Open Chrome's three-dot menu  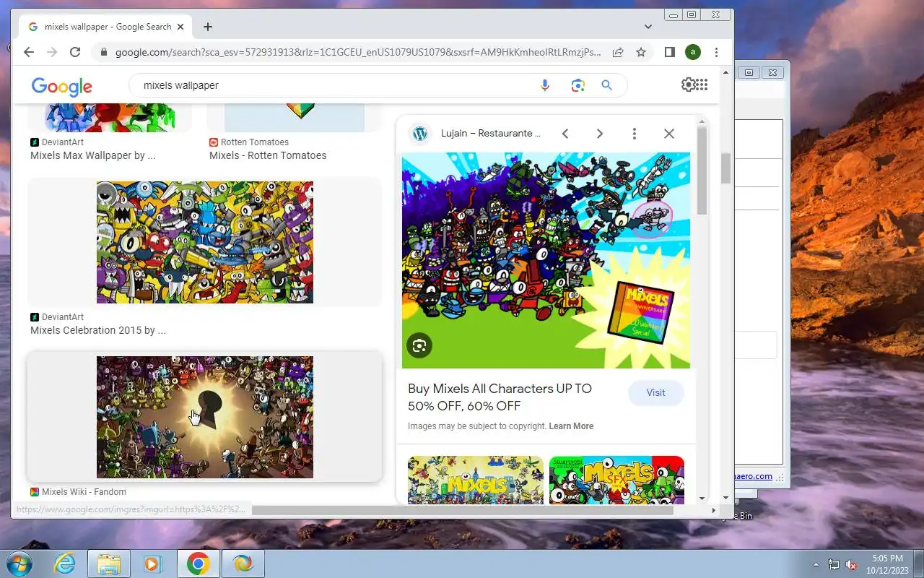coord(716,52)
